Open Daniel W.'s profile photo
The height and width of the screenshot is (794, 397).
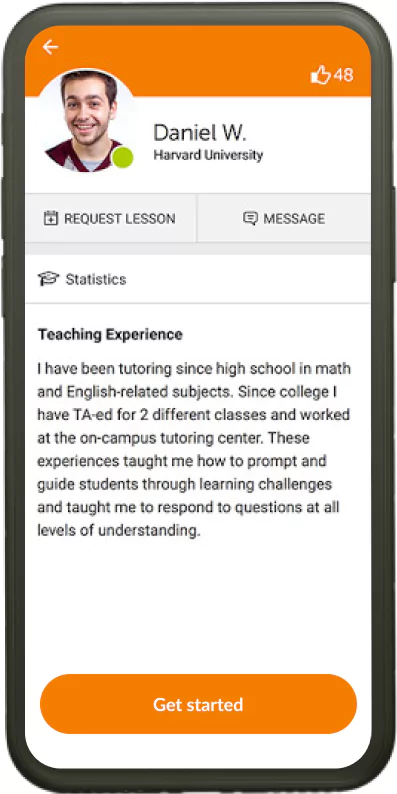[x=87, y=121]
